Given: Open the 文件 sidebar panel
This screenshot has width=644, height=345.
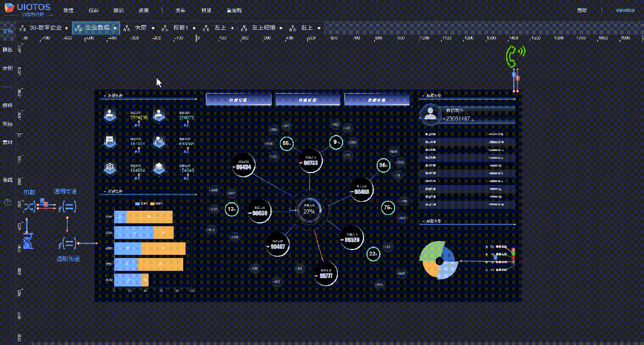Looking at the screenshot, I should pyautogui.click(x=7, y=31).
